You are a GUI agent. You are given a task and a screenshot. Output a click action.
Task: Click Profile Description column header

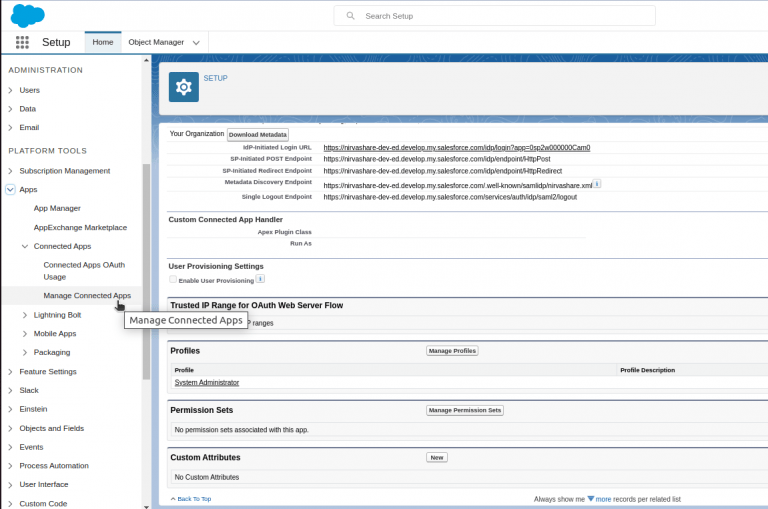[648, 370]
